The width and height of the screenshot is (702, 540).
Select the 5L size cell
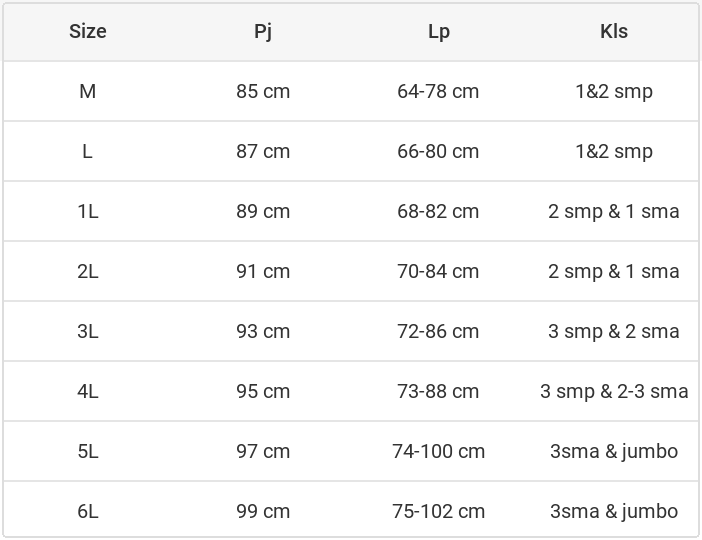(88, 451)
